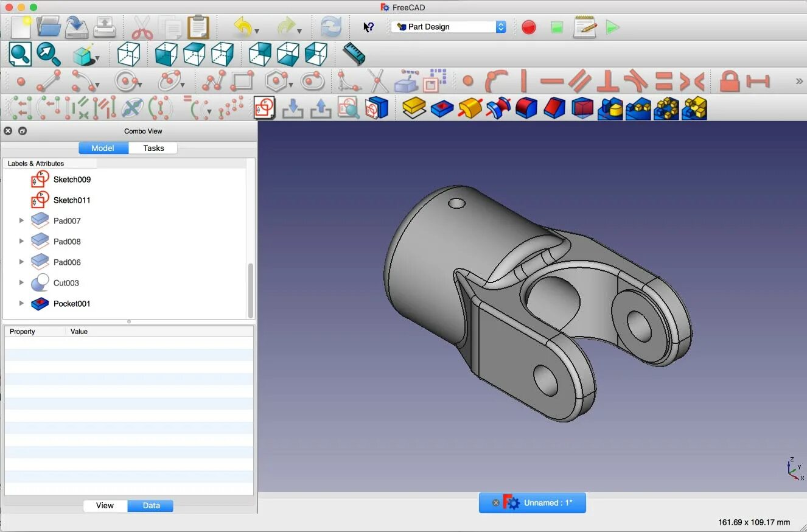Apply the perpendicular constraint
Image resolution: width=807 pixels, height=532 pixels.
(x=608, y=81)
